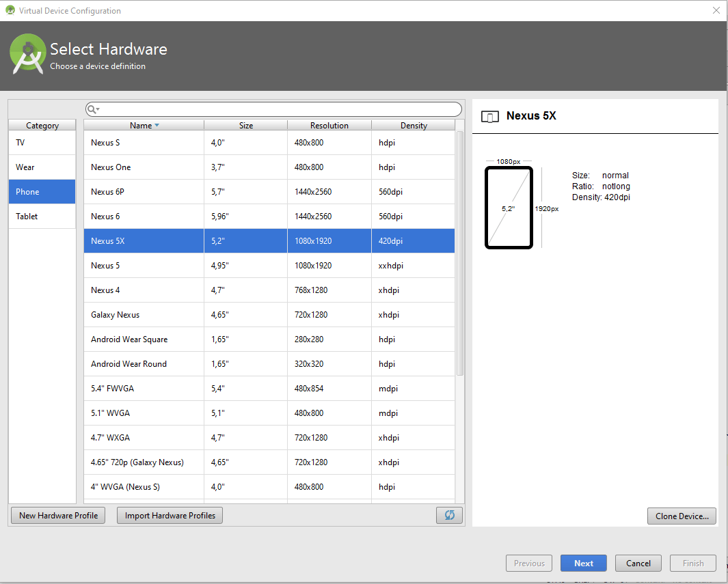Click the search magnifier icon
728x584 pixels.
(x=93, y=109)
